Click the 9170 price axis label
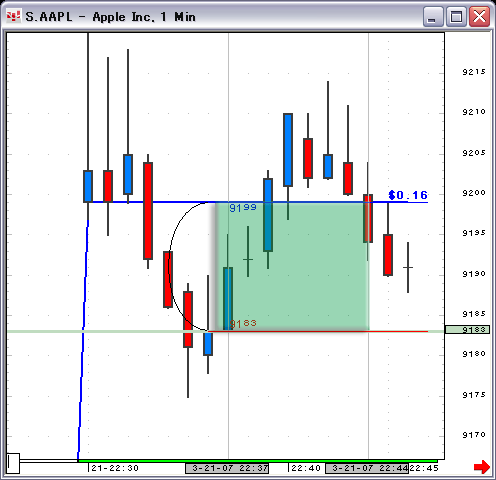The image size is (496, 480). point(474,435)
